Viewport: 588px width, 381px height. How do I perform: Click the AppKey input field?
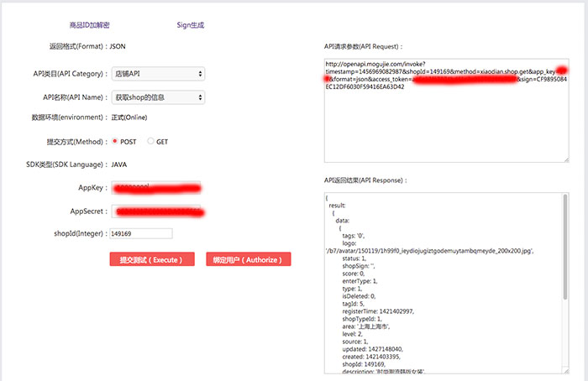158,188
